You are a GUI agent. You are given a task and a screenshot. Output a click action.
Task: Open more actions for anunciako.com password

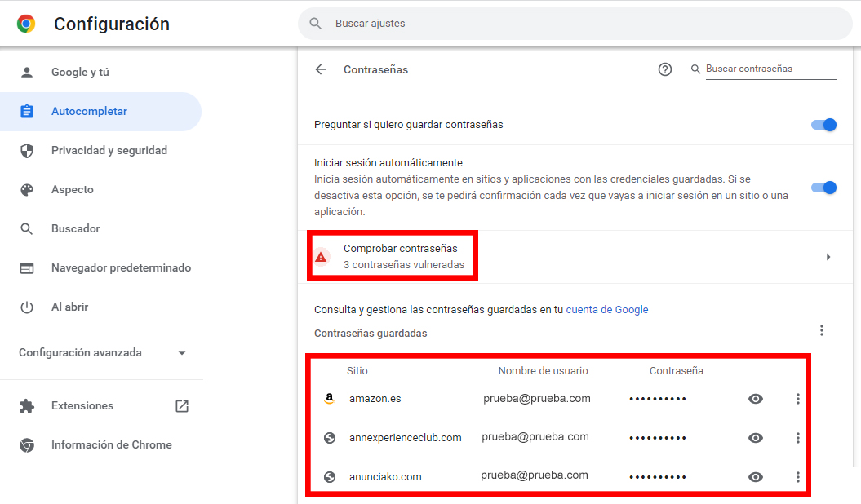798,477
